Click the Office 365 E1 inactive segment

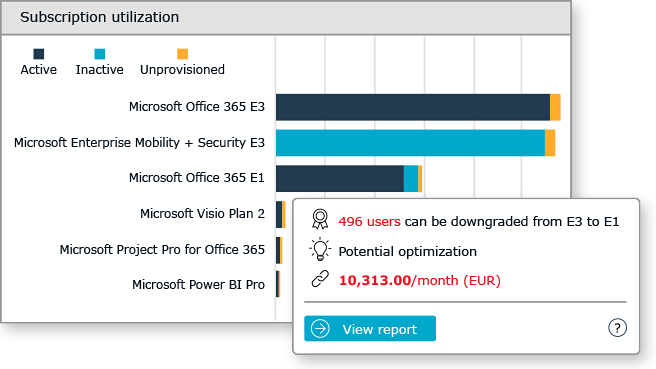pyautogui.click(x=411, y=179)
